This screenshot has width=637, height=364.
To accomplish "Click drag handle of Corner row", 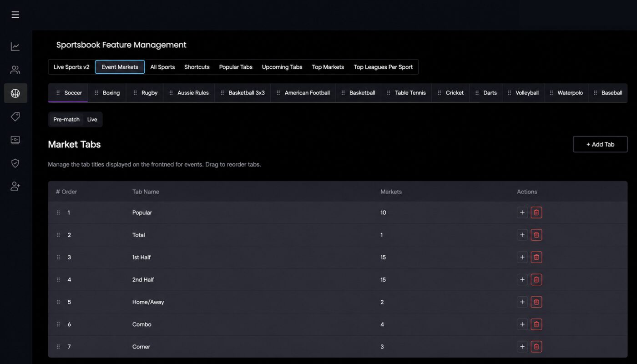I will click(x=58, y=347).
